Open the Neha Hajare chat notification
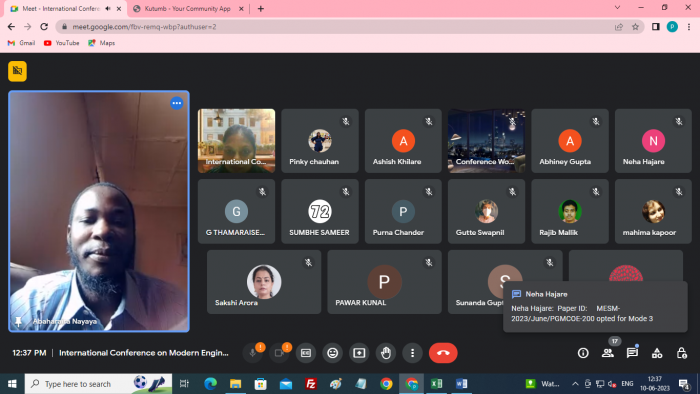This screenshot has width=700, height=394. tap(595, 307)
